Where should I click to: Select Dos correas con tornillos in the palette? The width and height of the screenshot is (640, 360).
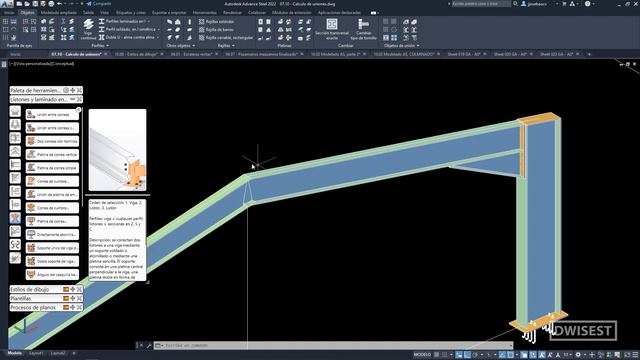click(x=52, y=141)
